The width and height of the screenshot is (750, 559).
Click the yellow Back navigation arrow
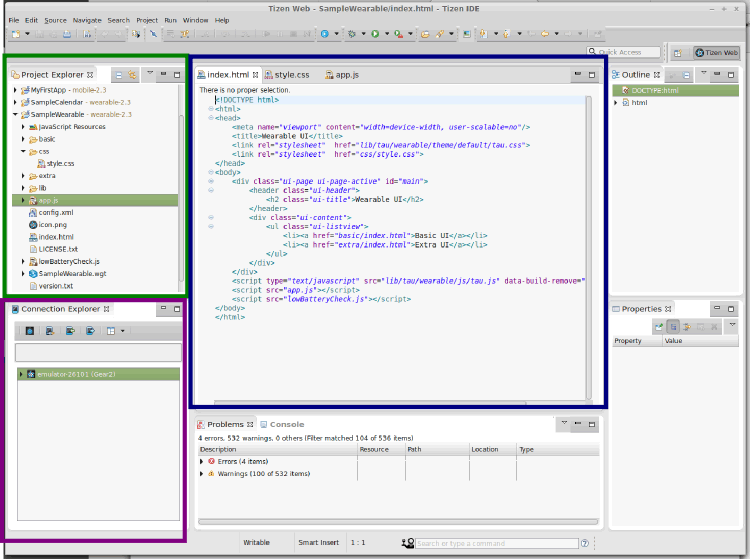tap(545, 34)
